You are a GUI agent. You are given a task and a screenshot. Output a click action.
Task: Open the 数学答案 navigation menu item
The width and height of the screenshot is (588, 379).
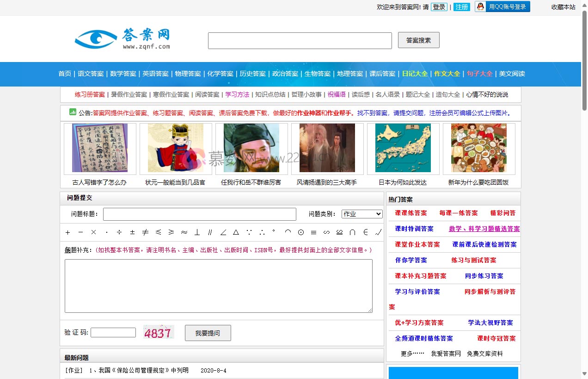coord(122,74)
